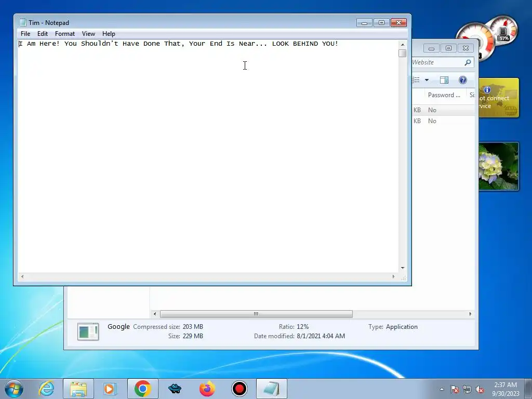Click the Notepad title bar icon
Viewport: 532px width, 399px height.
(x=23, y=22)
